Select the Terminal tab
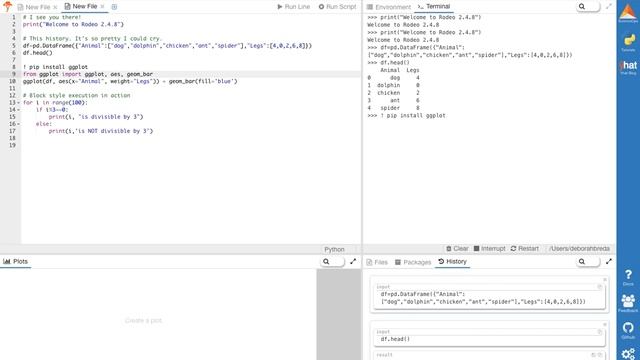This screenshot has width=640, height=360. pos(433,7)
